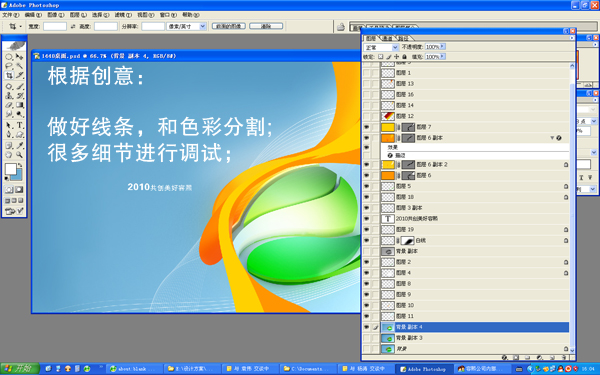Open the 滤镜 menu
The width and height of the screenshot is (600, 375).
(x=123, y=15)
